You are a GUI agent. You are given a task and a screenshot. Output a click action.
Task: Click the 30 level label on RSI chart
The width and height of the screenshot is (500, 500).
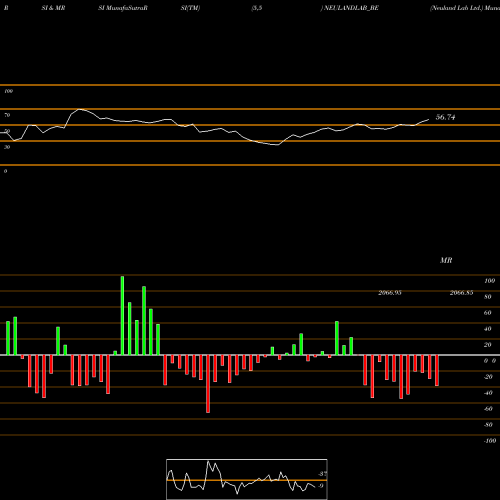[x=7, y=147]
